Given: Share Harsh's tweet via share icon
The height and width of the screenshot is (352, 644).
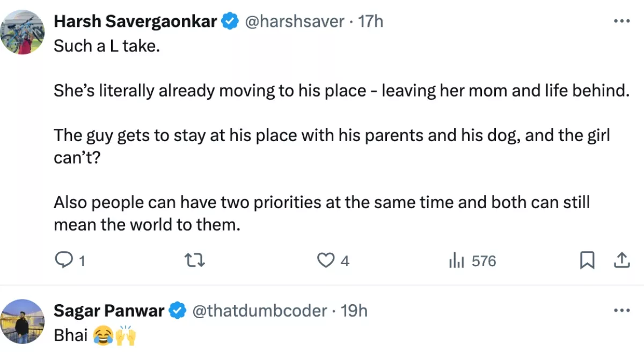Looking at the screenshot, I should pyautogui.click(x=621, y=261).
